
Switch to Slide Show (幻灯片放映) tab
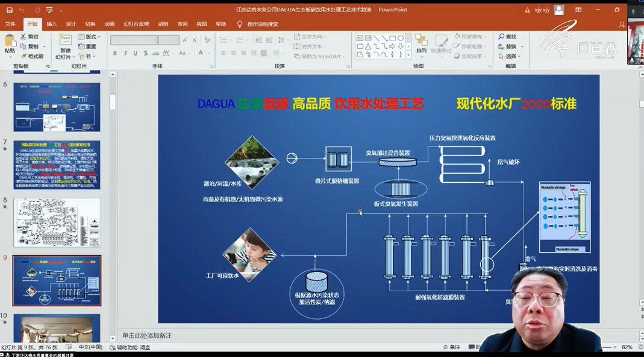136,24
